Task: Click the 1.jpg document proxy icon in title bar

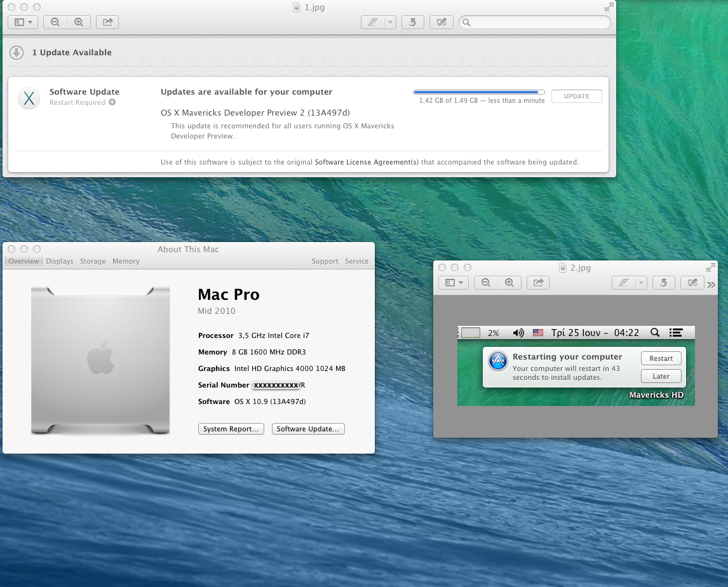Action: coord(297,7)
